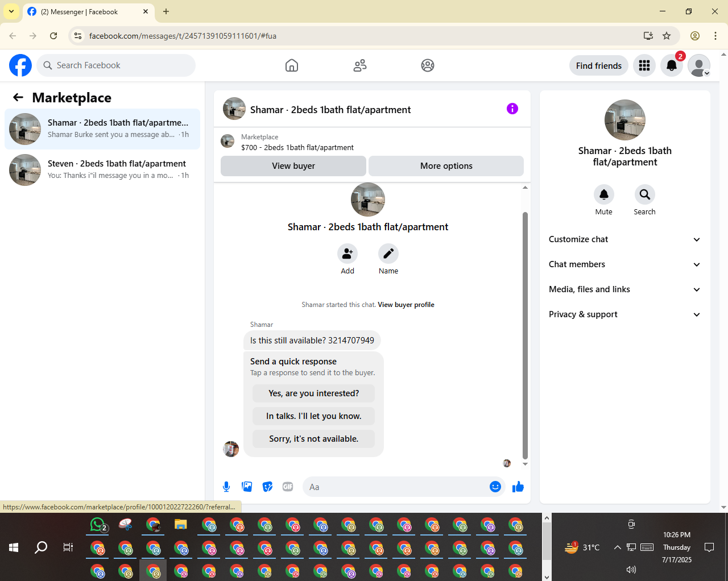Click the More options button
This screenshot has width=728, height=581.
[446, 166]
